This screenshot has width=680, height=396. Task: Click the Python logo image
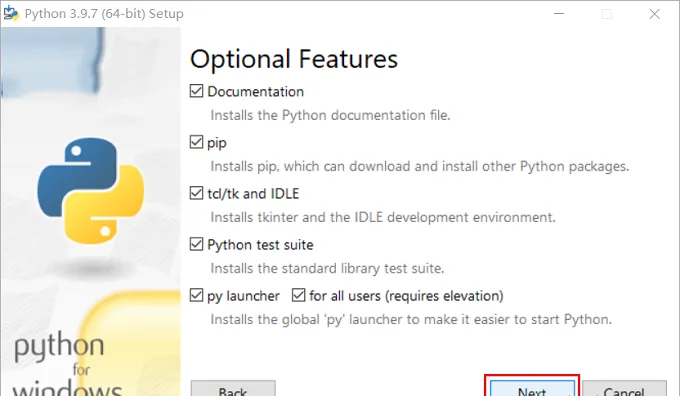pyautogui.click(x=91, y=190)
